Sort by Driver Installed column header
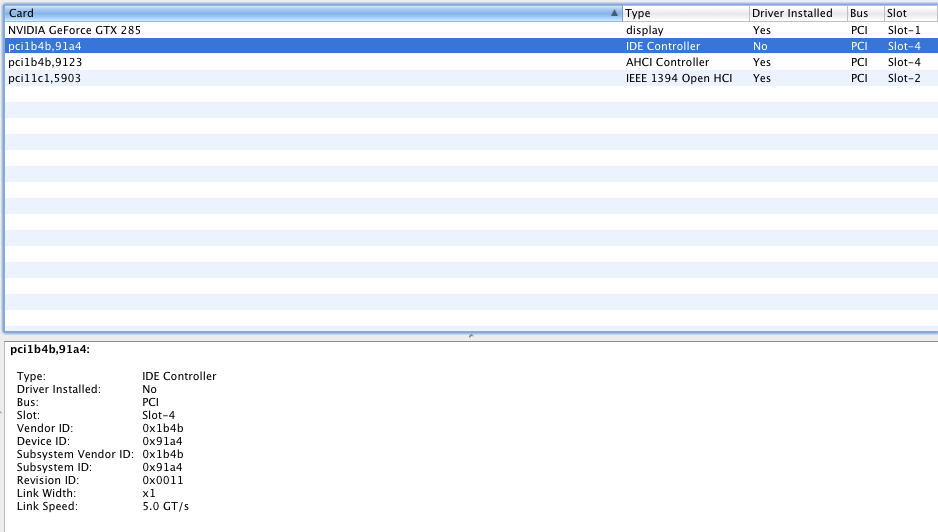Screen dimensions: 938x532 click(x=798, y=13)
